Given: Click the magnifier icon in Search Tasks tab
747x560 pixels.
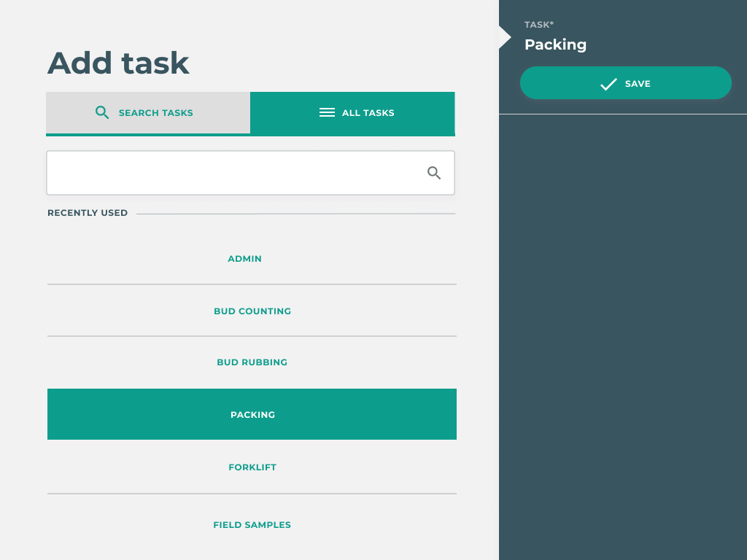Looking at the screenshot, I should pos(103,112).
